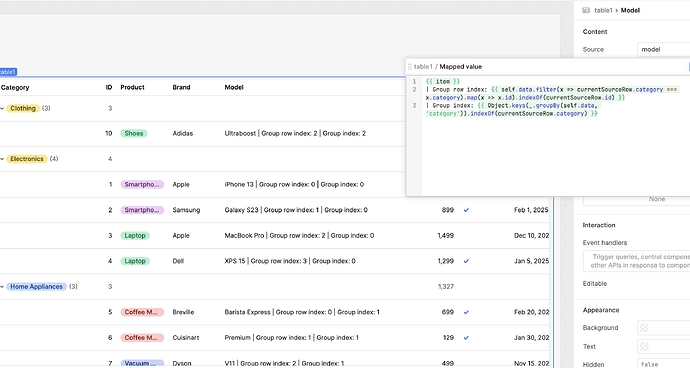
Task: Click the Appearance section heading
Action: click(x=601, y=310)
